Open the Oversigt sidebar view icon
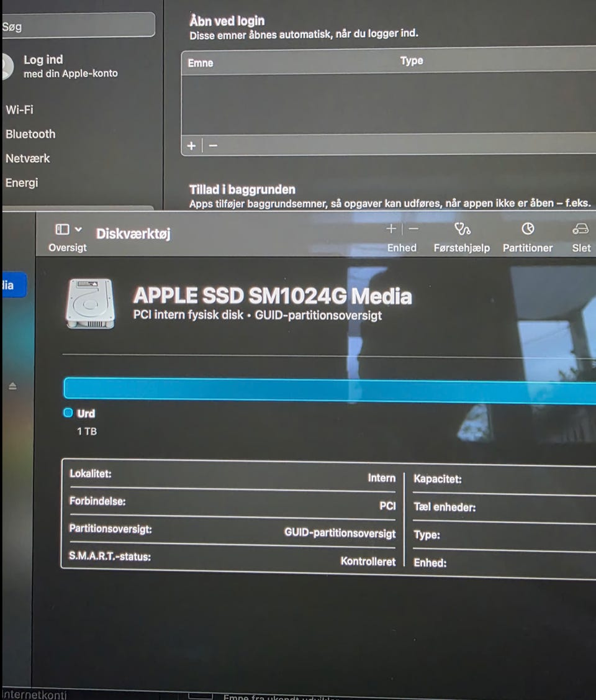The image size is (596, 700). [62, 229]
